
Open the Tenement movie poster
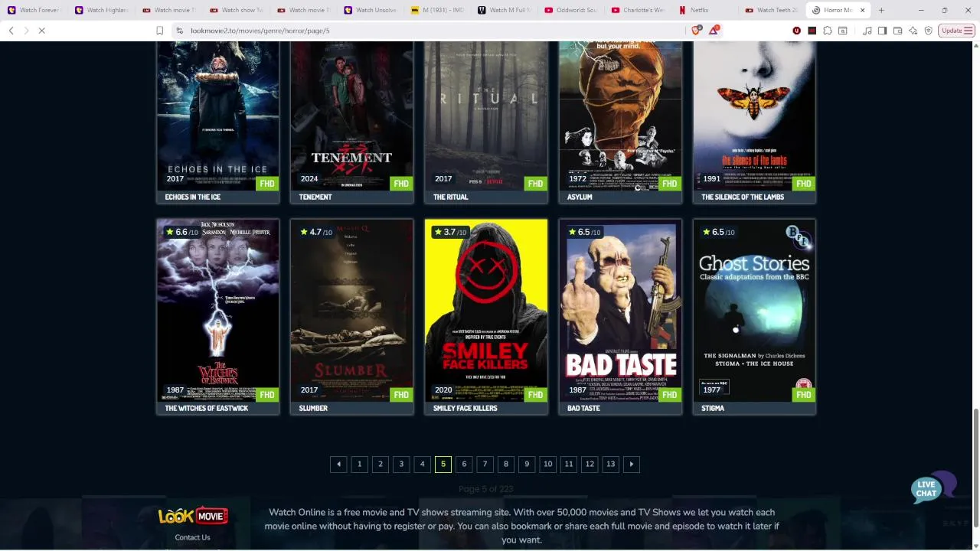coord(352,116)
